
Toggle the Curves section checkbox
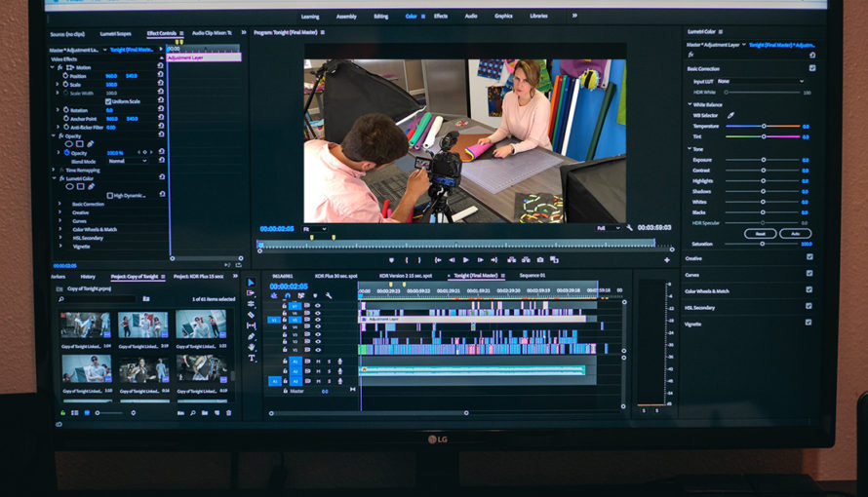tap(809, 273)
